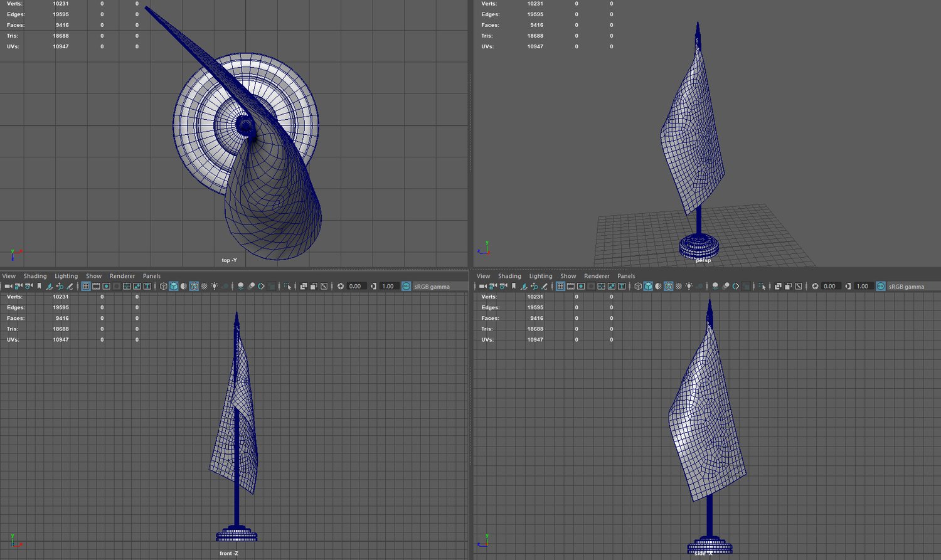
Task: Click Image Plane icon in front panel
Action: tap(49, 287)
